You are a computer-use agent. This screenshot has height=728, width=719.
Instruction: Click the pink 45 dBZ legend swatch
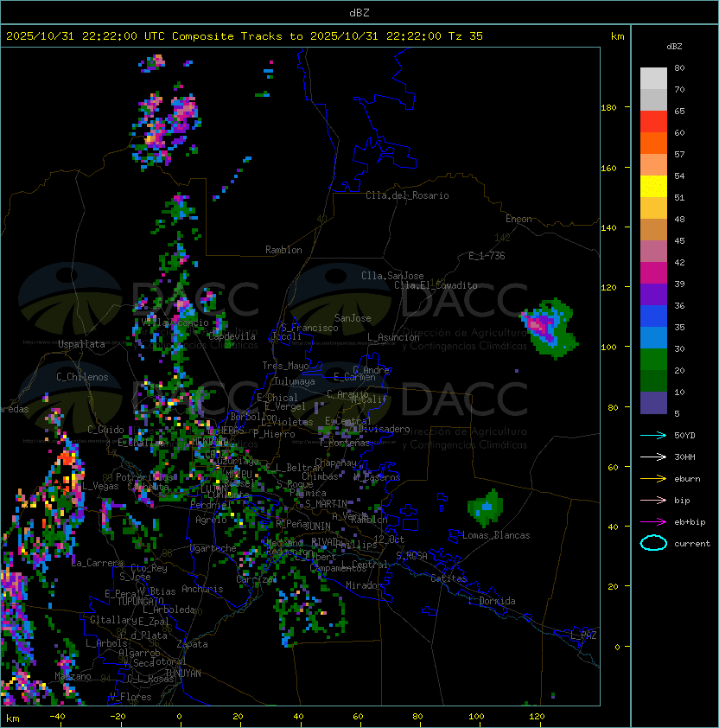653,251
